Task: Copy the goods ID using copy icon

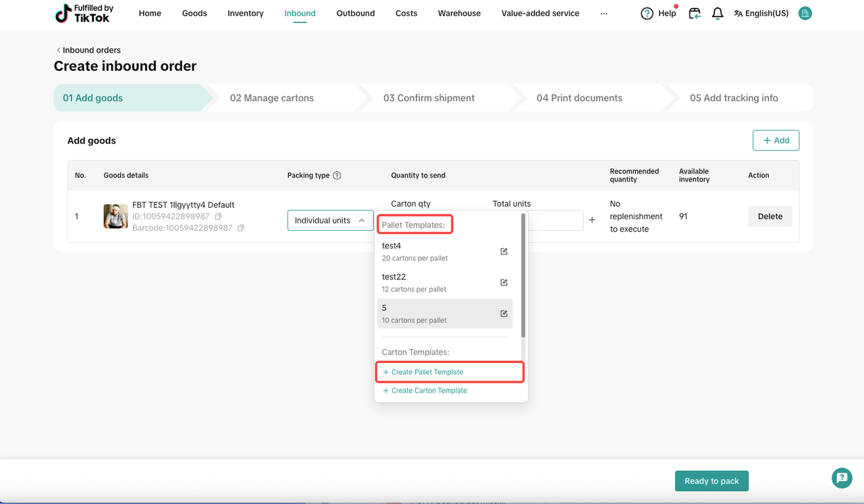Action: [218, 217]
